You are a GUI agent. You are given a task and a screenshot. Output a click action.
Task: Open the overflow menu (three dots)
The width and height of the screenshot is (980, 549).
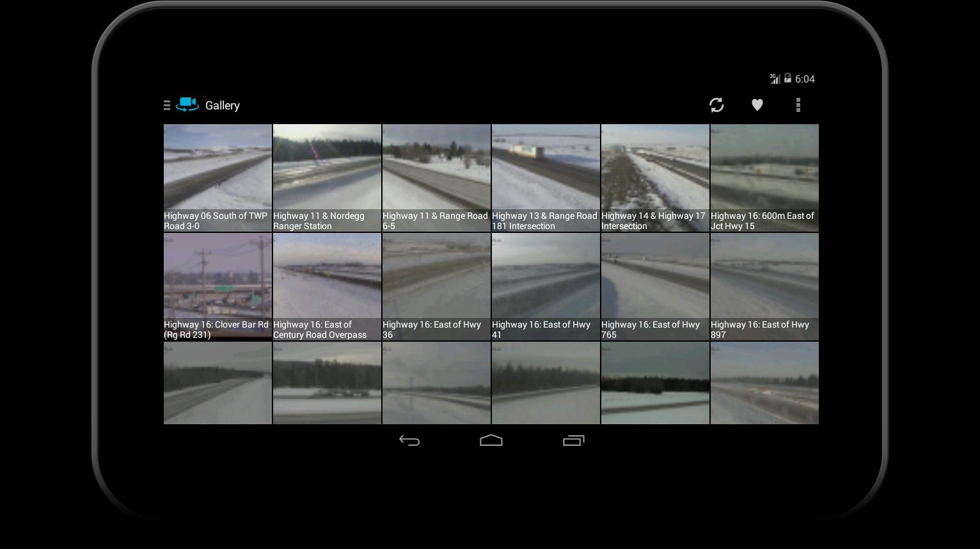pos(798,105)
